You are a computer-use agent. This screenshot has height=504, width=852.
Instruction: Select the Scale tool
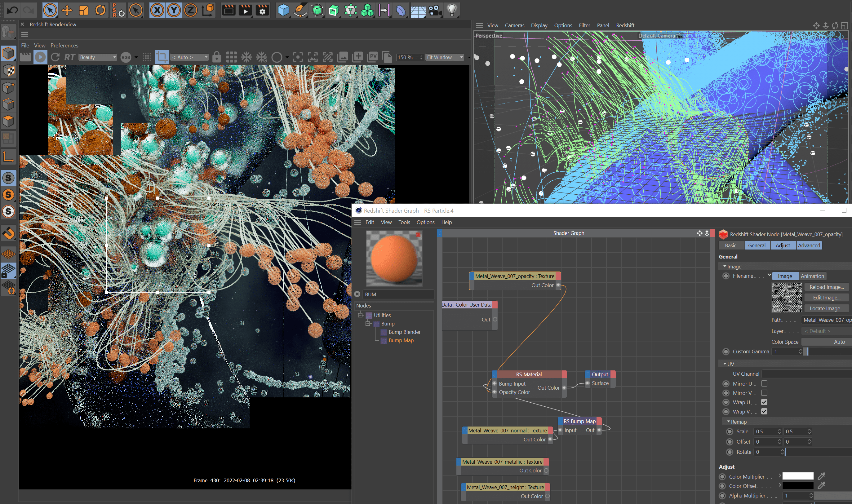[84, 10]
